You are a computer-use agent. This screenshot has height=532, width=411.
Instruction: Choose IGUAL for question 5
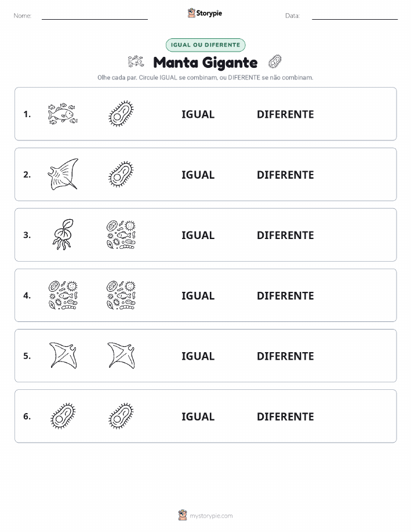[198, 356]
